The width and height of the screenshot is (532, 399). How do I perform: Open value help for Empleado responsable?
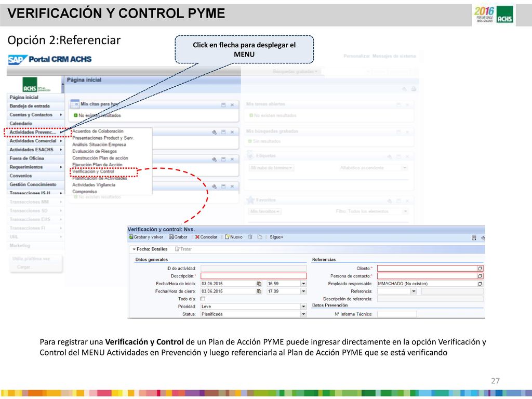pyautogui.click(x=480, y=284)
